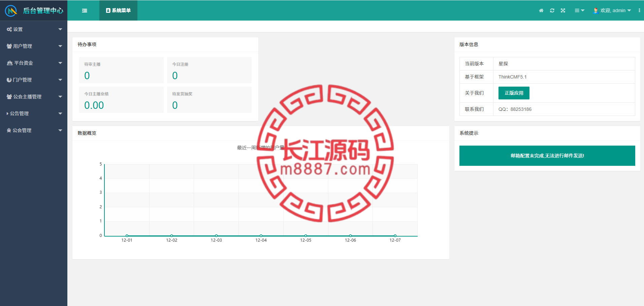This screenshot has width=644, height=306.
Task: Click the chart data point for 12-06
Action: coord(350,236)
